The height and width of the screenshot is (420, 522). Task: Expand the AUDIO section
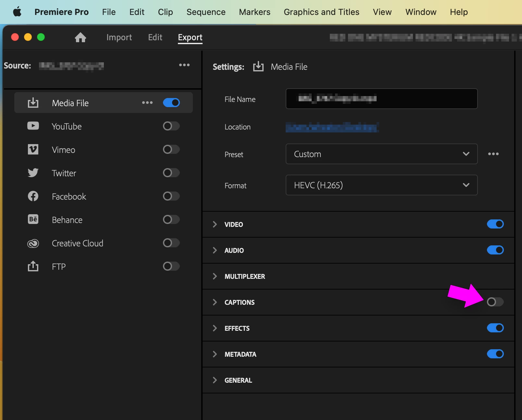coord(215,250)
